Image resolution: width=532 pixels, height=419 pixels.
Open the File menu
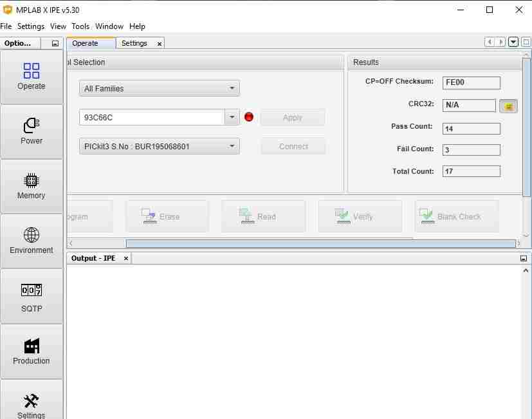tap(6, 26)
